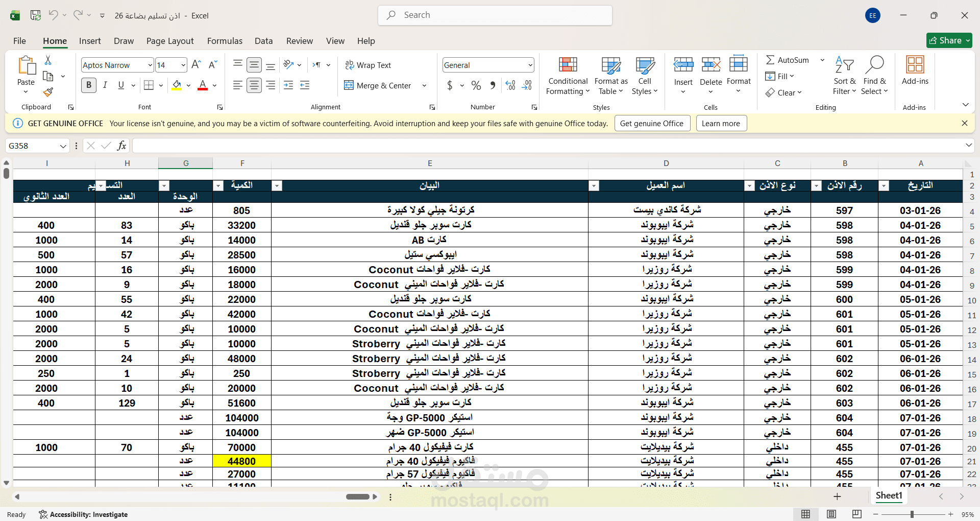Click AutoSum button
This screenshot has height=521, width=980.
tap(788, 60)
